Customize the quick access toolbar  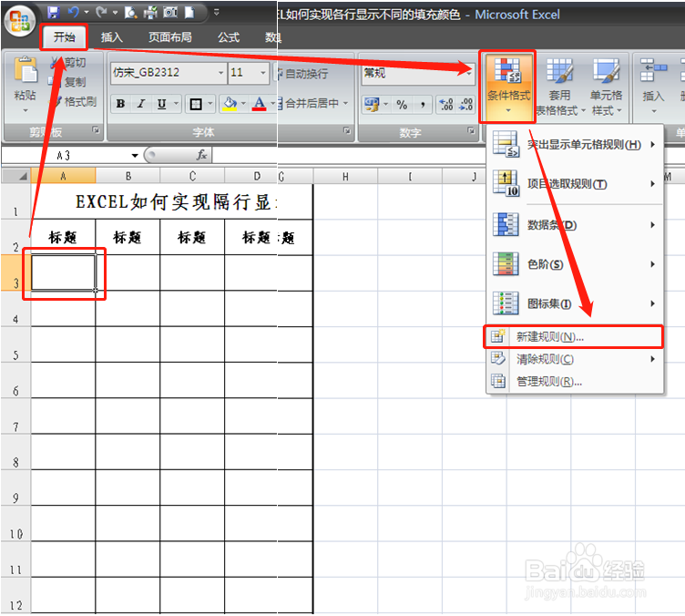216,12
